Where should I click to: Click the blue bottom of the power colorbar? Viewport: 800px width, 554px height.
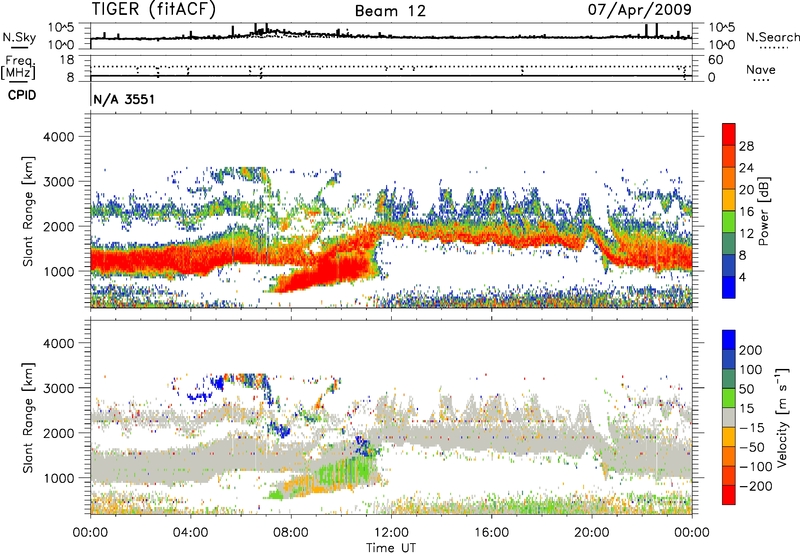[729, 287]
